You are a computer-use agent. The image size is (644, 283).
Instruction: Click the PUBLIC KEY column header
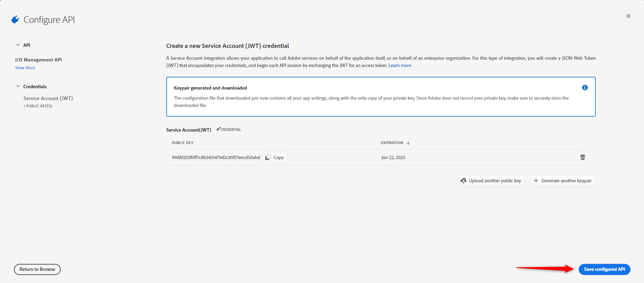[x=183, y=143]
